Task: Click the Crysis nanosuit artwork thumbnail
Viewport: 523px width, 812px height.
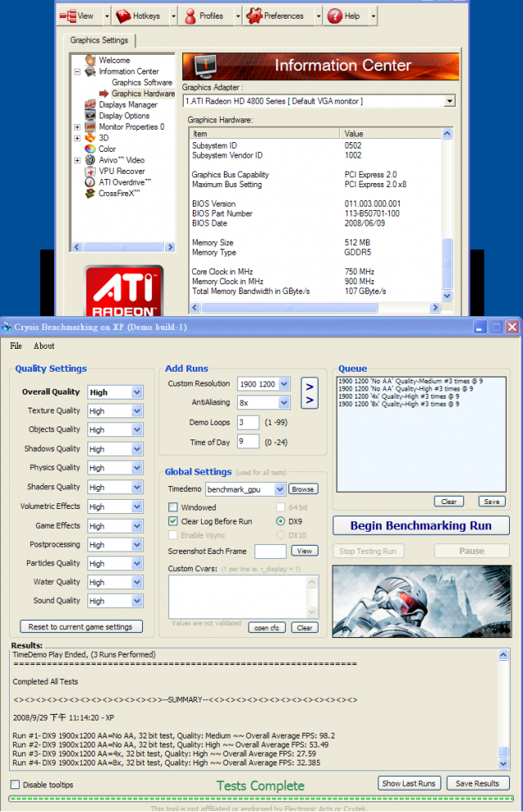Action: [x=422, y=601]
